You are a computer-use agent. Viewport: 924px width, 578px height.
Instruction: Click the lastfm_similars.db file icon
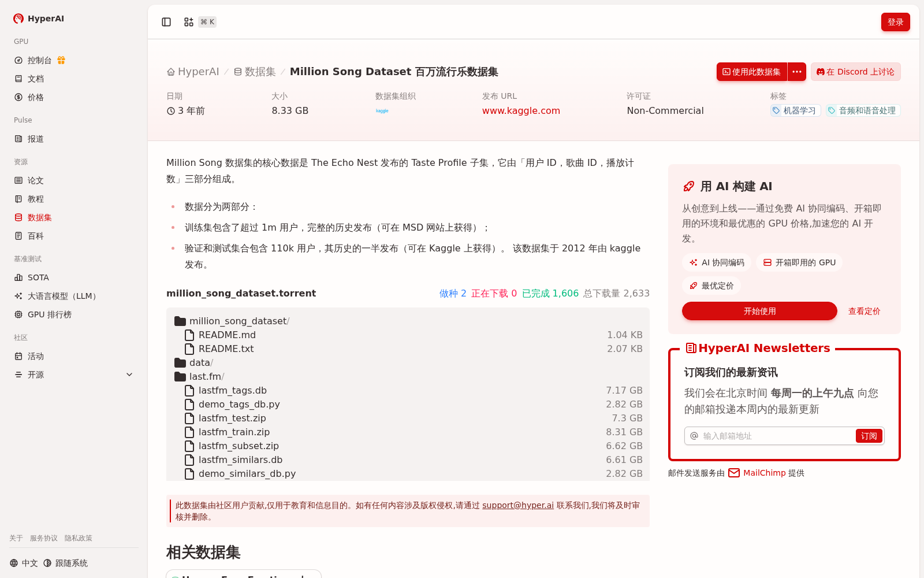click(189, 460)
